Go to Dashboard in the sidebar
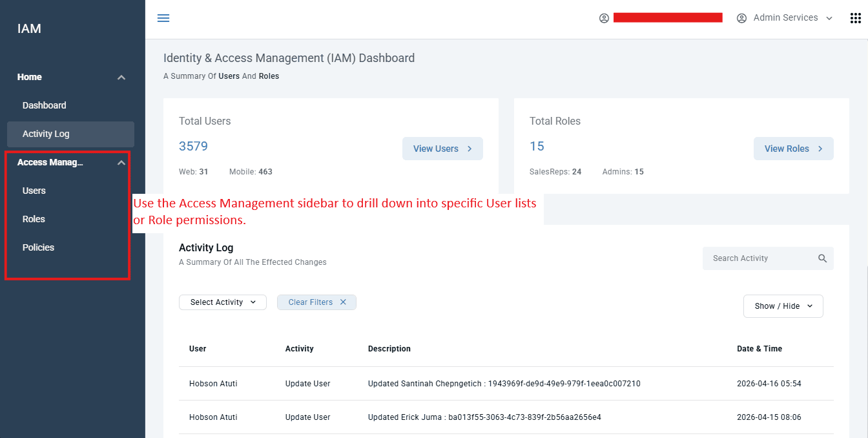The height and width of the screenshot is (438, 868). (45, 105)
